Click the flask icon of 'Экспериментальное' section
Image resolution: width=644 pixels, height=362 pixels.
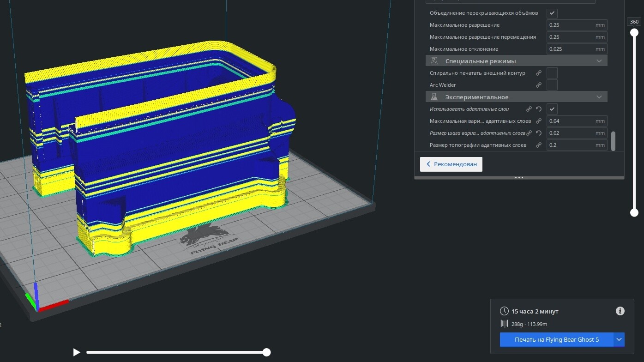pyautogui.click(x=434, y=97)
